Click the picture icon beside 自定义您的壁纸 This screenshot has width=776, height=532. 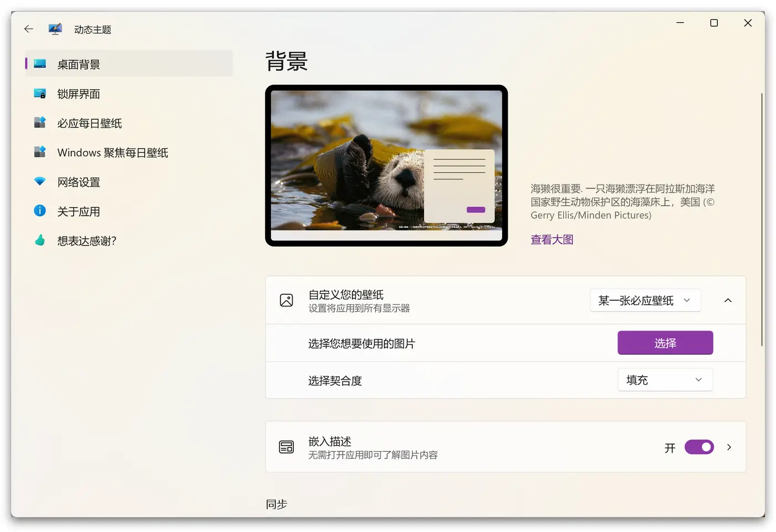point(287,300)
